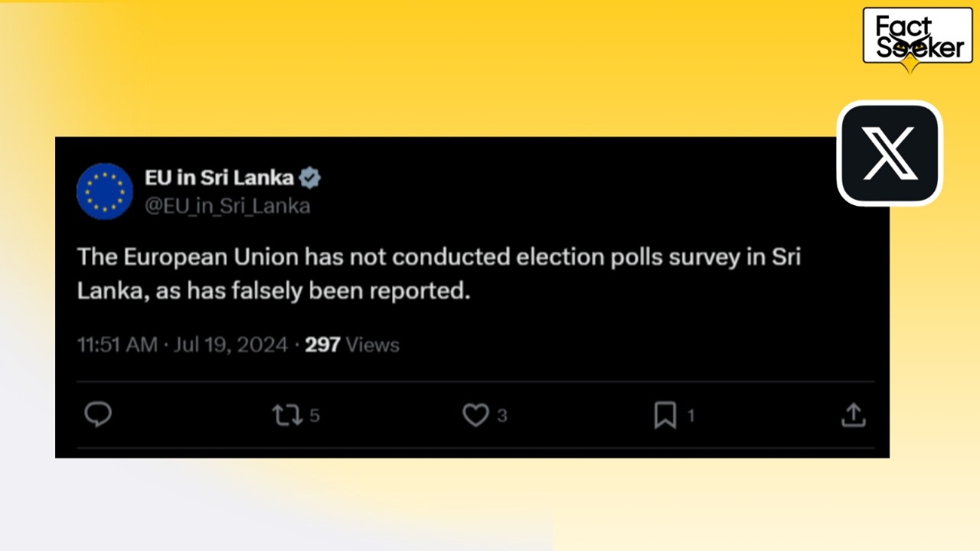The height and width of the screenshot is (551, 980).
Task: Click the share upload arrow icon
Action: click(853, 415)
